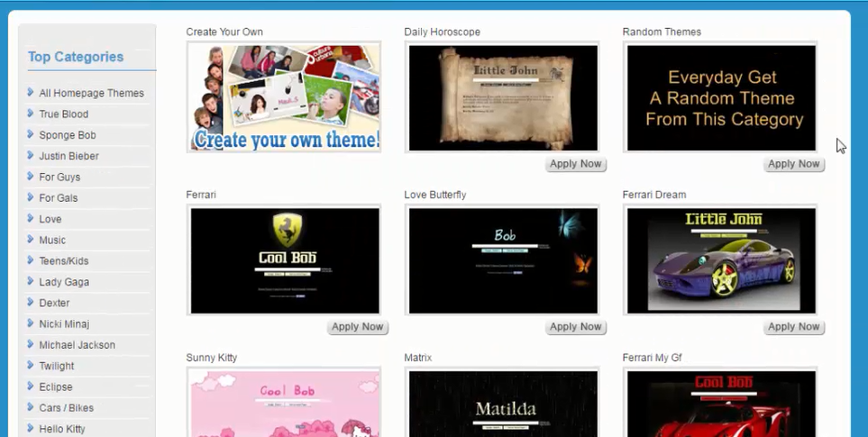Open the For Gals category
The image size is (868, 437).
point(58,198)
